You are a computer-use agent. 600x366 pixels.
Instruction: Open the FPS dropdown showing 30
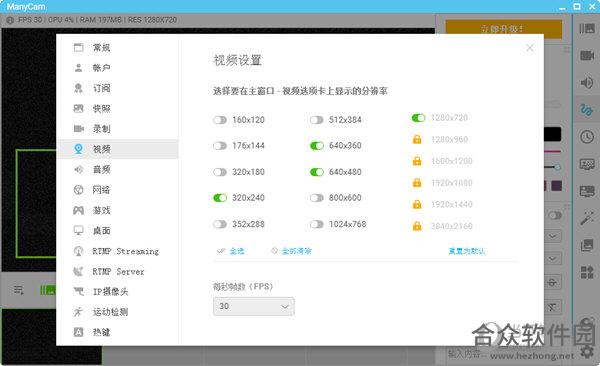254,306
